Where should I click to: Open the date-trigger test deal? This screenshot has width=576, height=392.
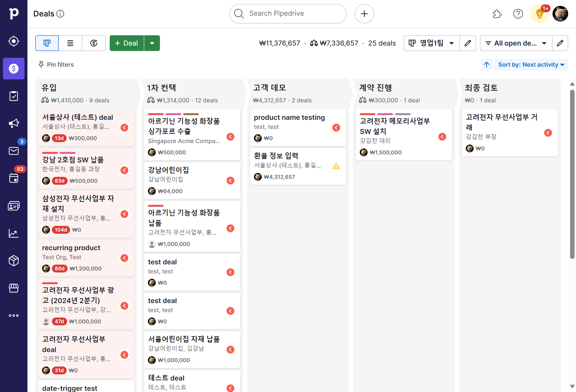[x=86, y=387]
